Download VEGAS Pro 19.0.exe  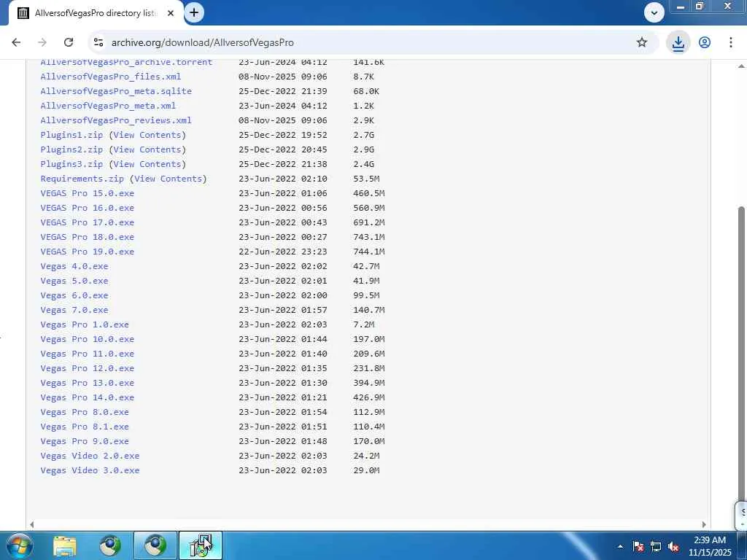[88, 252]
